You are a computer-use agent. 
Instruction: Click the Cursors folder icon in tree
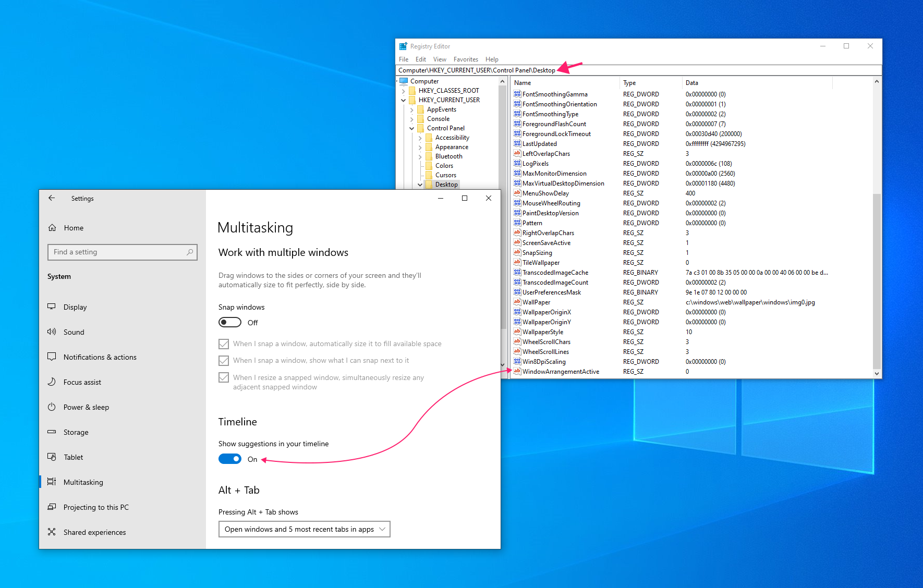429,175
